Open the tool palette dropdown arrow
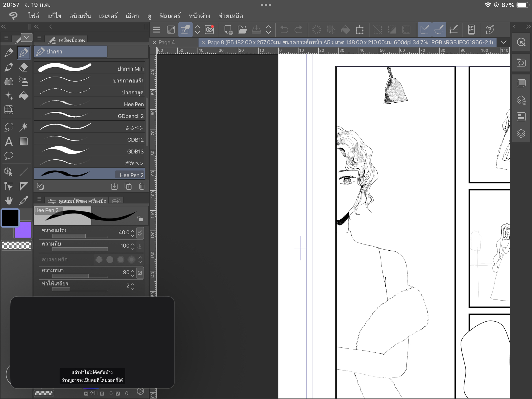 pos(27,38)
